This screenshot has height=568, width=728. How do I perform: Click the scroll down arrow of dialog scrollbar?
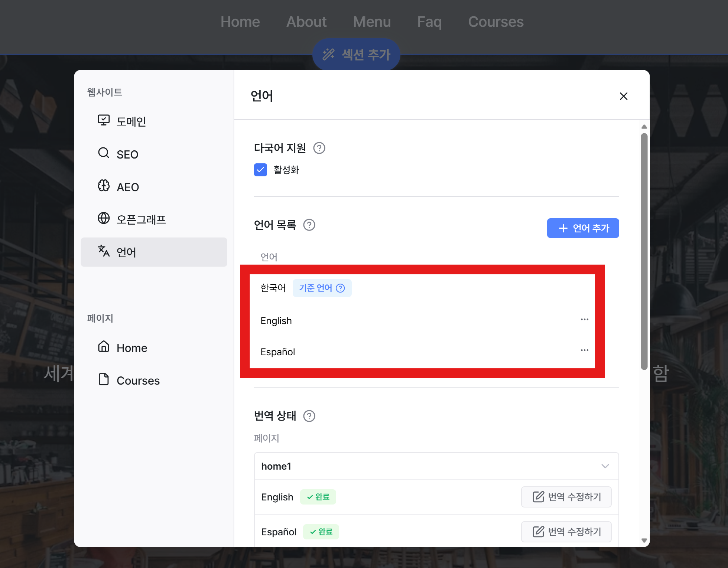point(644,541)
